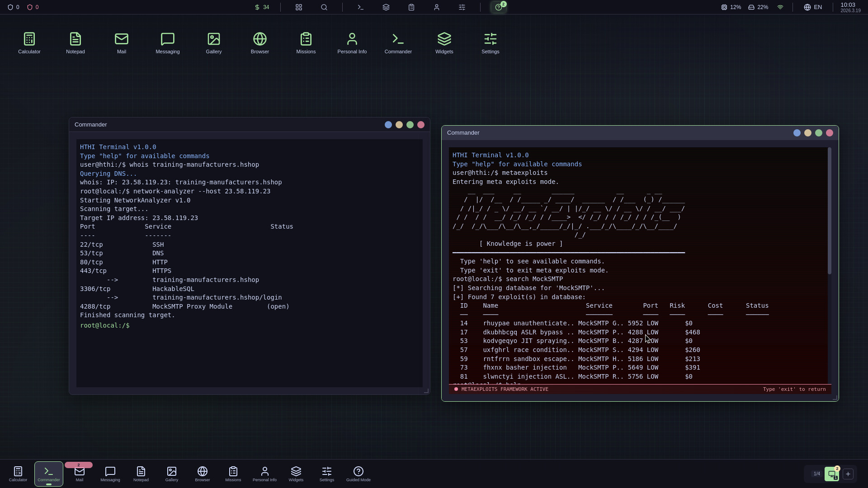Click the Commander taskbar button
The height and width of the screenshot is (488, 868).
[x=49, y=474]
